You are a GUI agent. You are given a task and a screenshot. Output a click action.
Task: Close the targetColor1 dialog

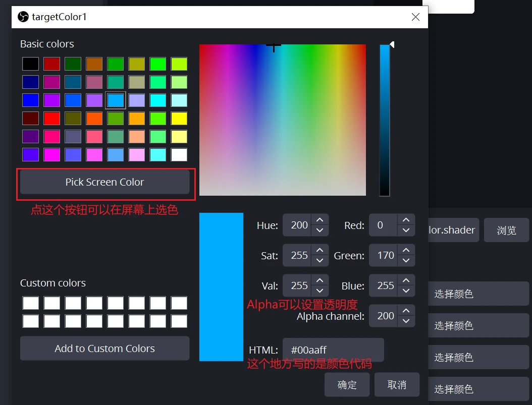[415, 17]
